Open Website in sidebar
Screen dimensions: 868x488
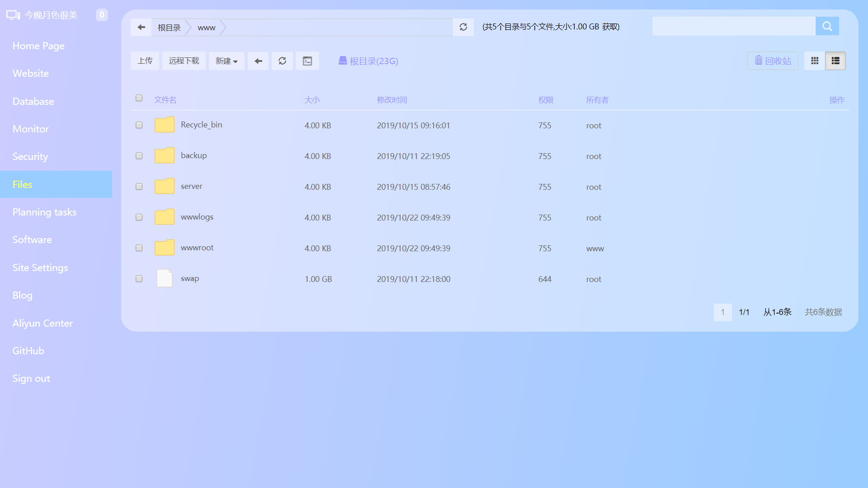(30, 73)
